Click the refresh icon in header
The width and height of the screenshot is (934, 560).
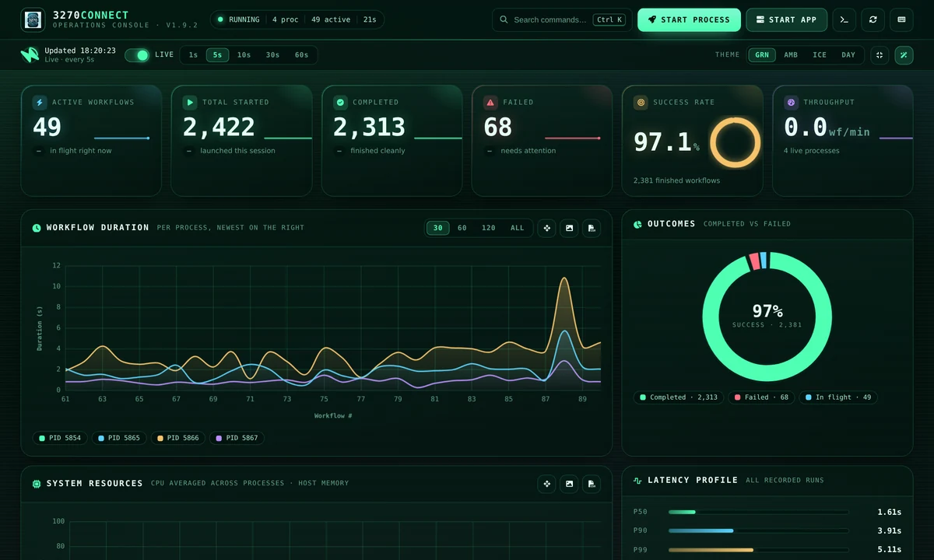tap(873, 20)
